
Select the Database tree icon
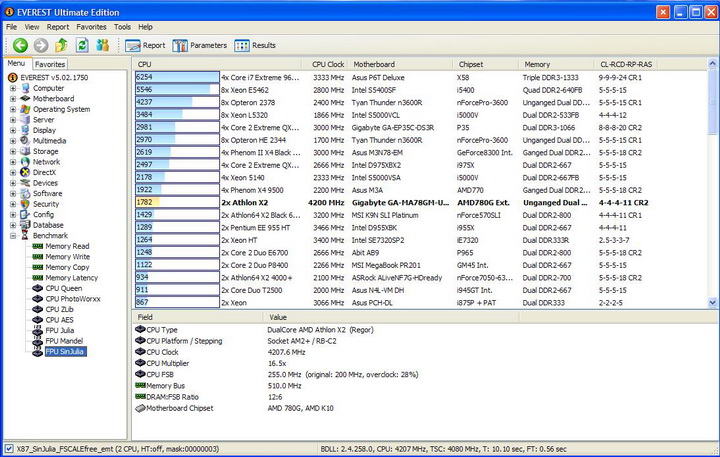[x=26, y=225]
